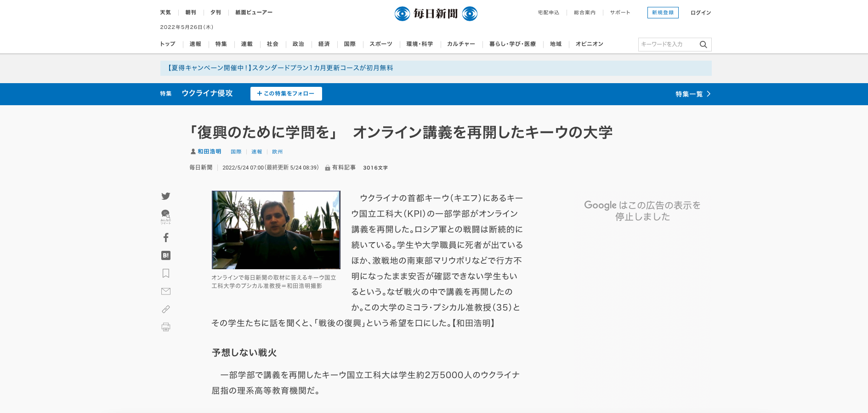Select 暮らし・学び・医療 navigation item

512,44
